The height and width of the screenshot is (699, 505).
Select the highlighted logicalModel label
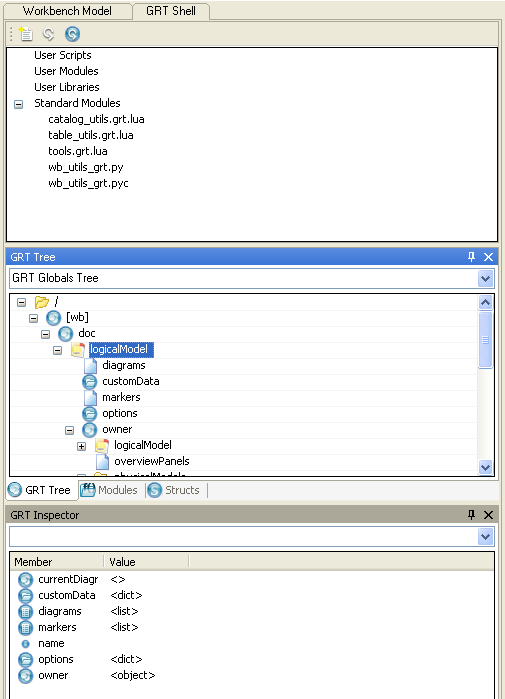(x=121, y=350)
